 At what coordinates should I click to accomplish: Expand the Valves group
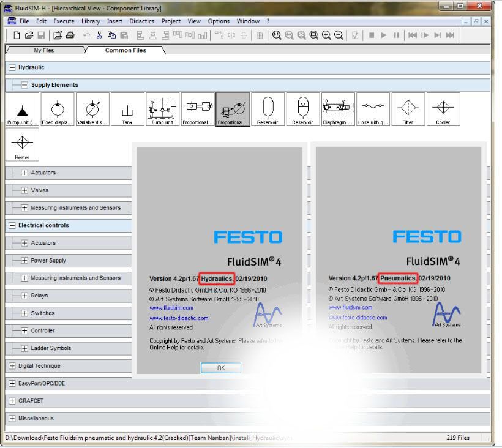[x=24, y=190]
